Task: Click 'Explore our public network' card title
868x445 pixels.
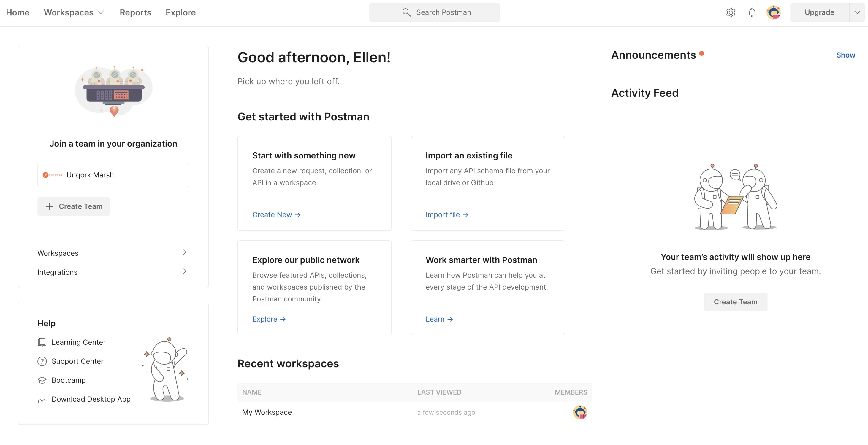Action: 306,260
